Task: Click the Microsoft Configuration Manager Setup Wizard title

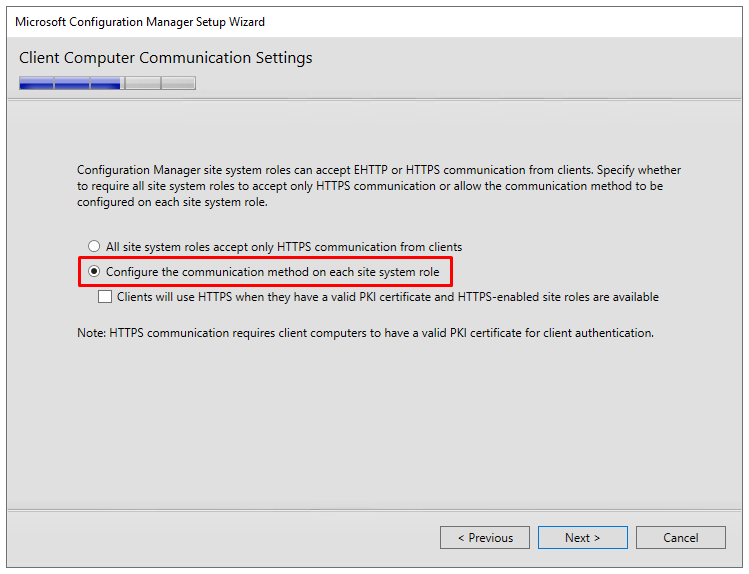Action: [x=140, y=22]
